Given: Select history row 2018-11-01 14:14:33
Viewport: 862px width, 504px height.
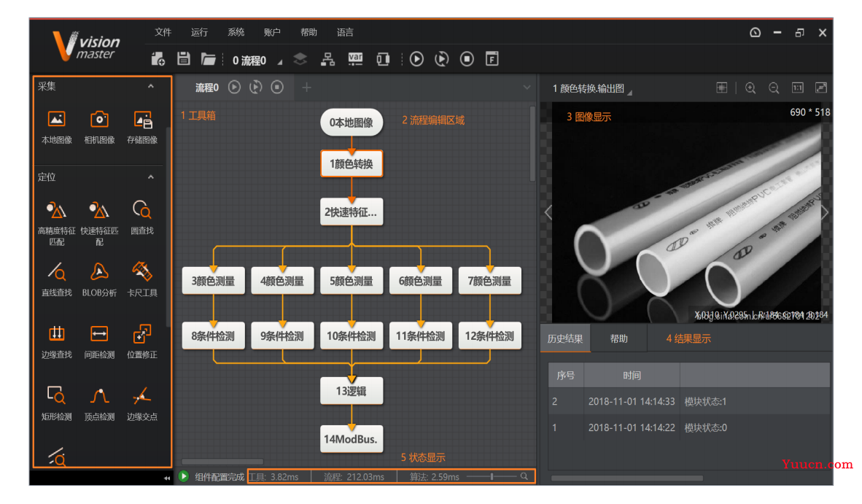Looking at the screenshot, I should point(689,402).
